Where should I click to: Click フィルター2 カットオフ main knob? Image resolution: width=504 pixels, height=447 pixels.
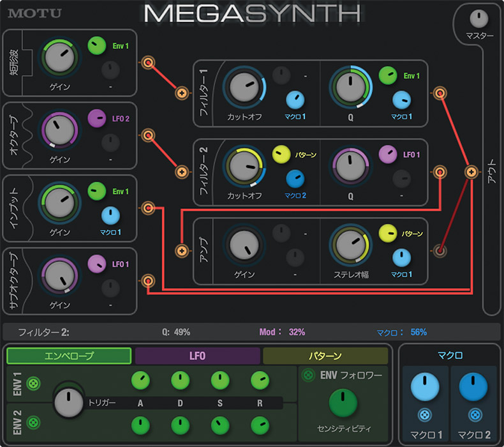coord(244,166)
